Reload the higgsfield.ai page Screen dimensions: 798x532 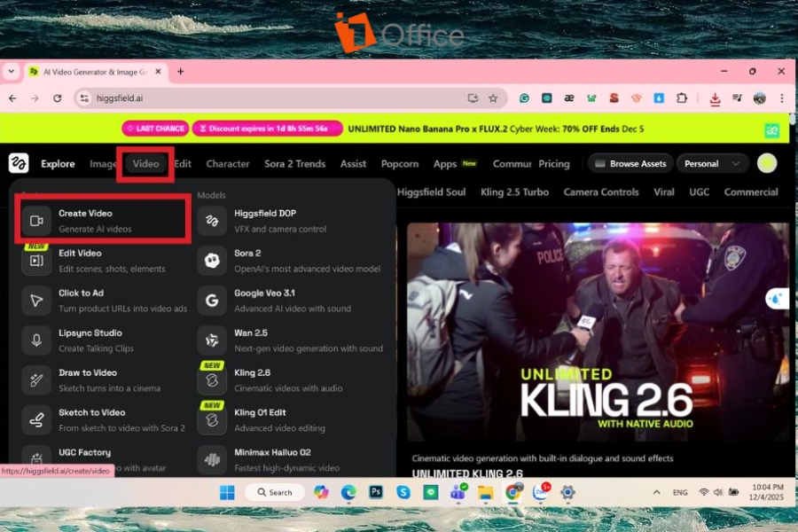click(57, 98)
